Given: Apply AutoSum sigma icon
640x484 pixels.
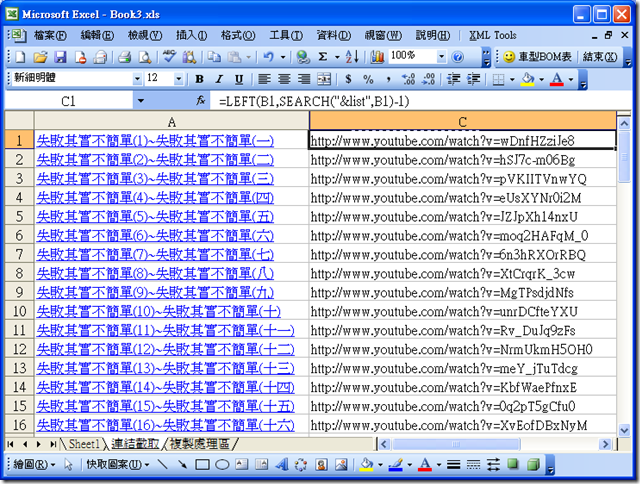Looking at the screenshot, I should click(x=322, y=57).
